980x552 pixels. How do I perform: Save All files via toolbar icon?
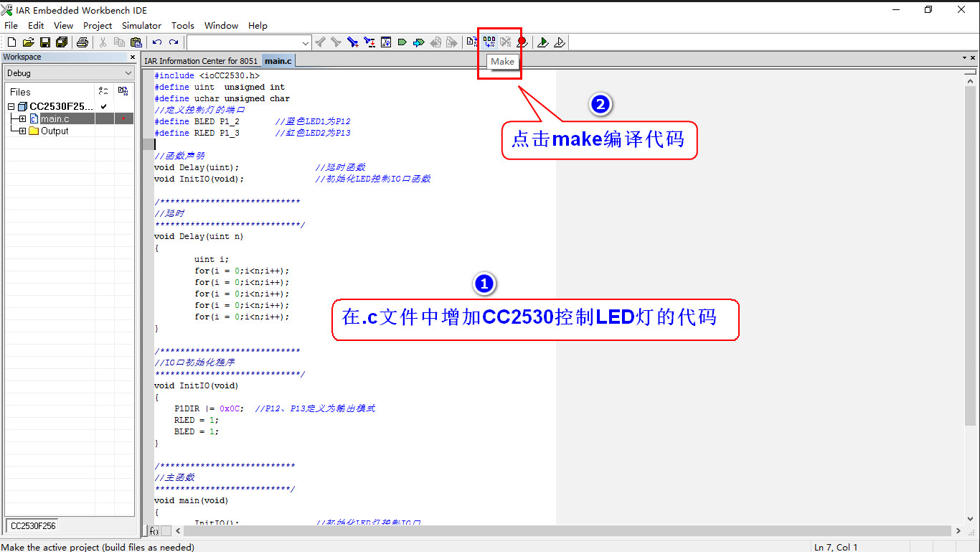tap(62, 42)
